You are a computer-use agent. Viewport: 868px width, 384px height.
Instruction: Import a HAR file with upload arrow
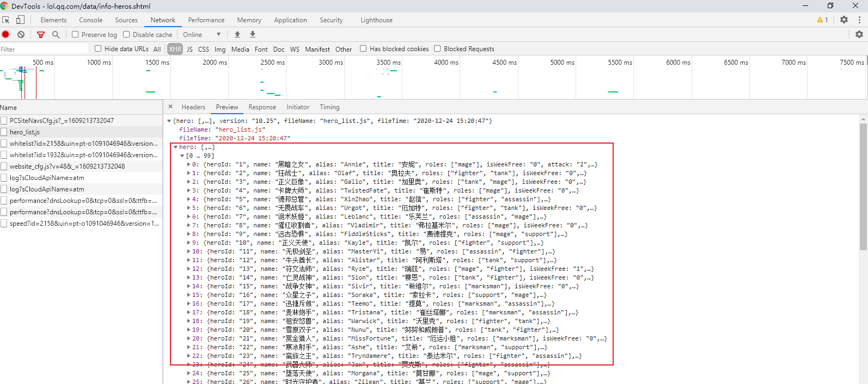pos(237,34)
